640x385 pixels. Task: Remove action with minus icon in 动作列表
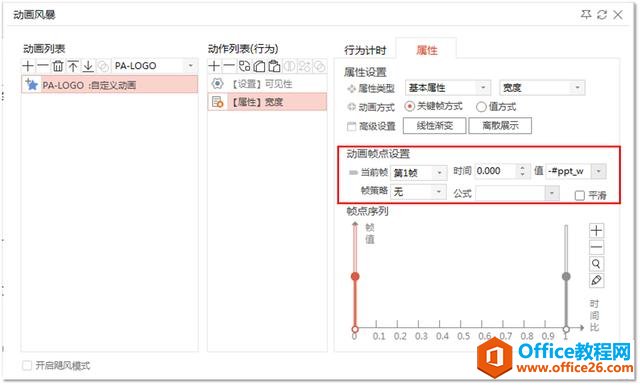[x=229, y=66]
